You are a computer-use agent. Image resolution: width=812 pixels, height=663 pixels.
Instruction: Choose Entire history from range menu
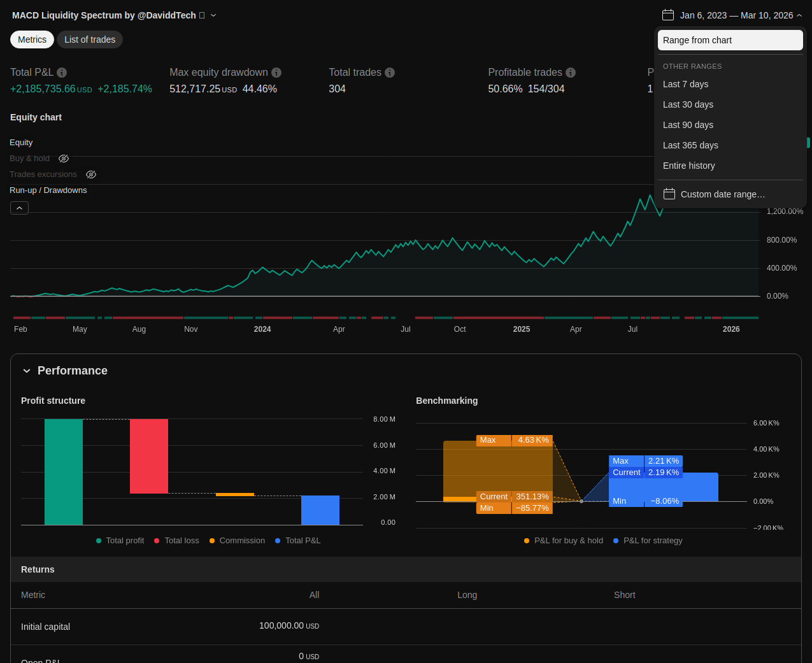[688, 166]
